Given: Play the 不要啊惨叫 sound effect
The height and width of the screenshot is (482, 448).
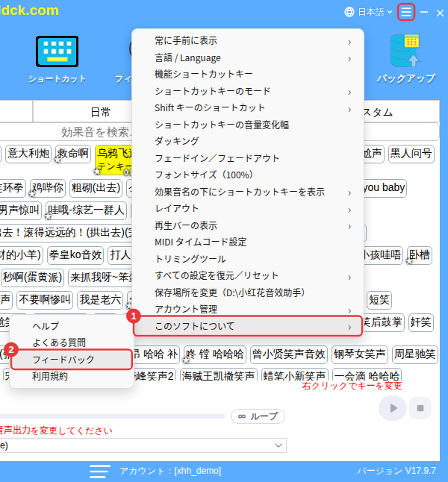Looking at the screenshot, I should (45, 300).
